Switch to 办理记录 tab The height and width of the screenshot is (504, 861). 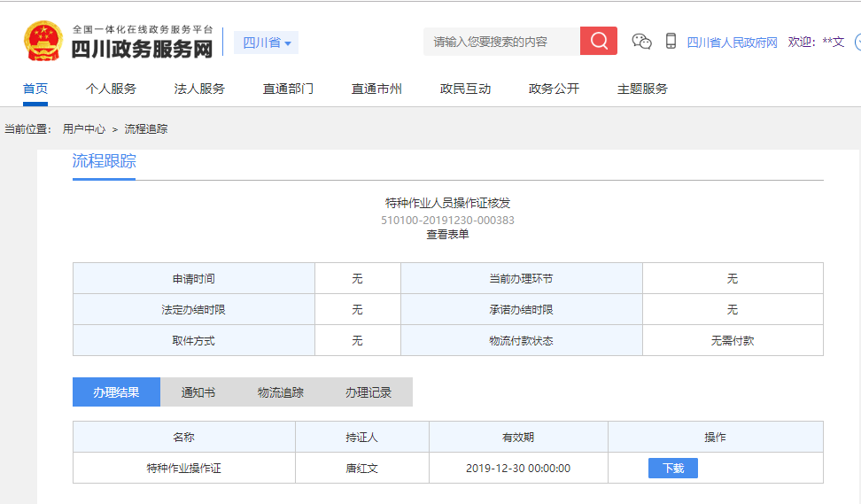click(x=368, y=392)
